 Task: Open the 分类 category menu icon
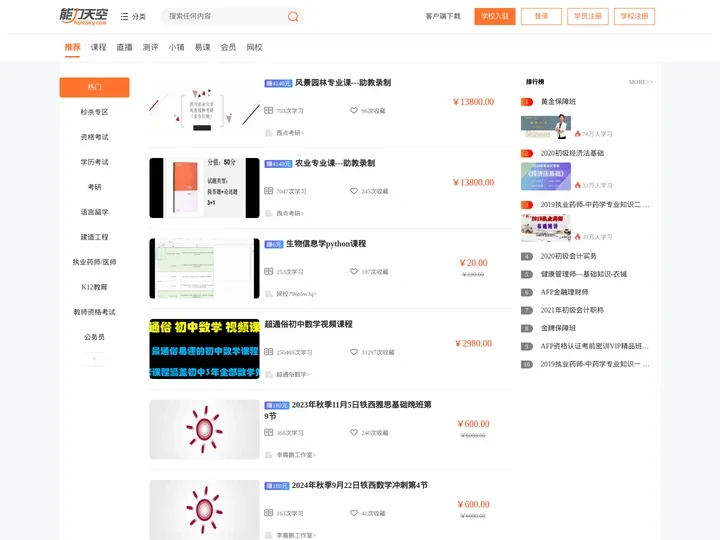click(x=124, y=17)
